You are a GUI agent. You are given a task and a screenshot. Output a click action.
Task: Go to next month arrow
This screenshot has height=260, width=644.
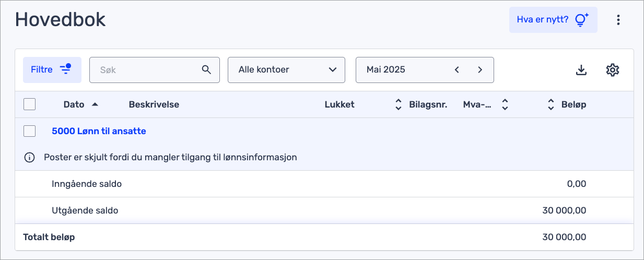pyautogui.click(x=480, y=69)
